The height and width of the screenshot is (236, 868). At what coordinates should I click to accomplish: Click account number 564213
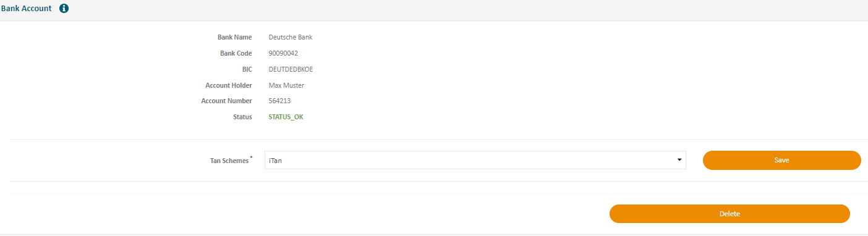pos(280,101)
